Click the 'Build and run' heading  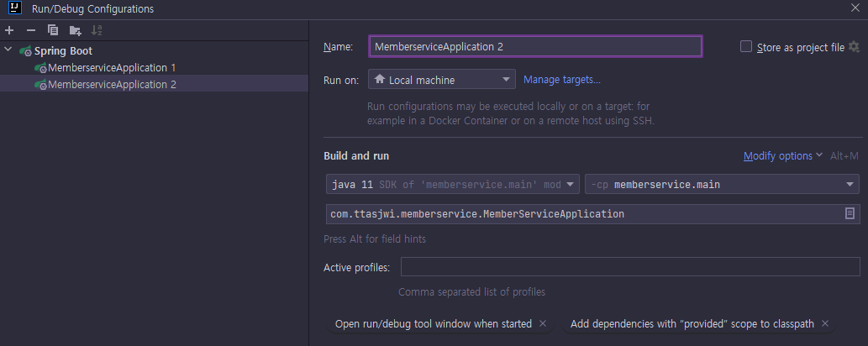coord(356,156)
